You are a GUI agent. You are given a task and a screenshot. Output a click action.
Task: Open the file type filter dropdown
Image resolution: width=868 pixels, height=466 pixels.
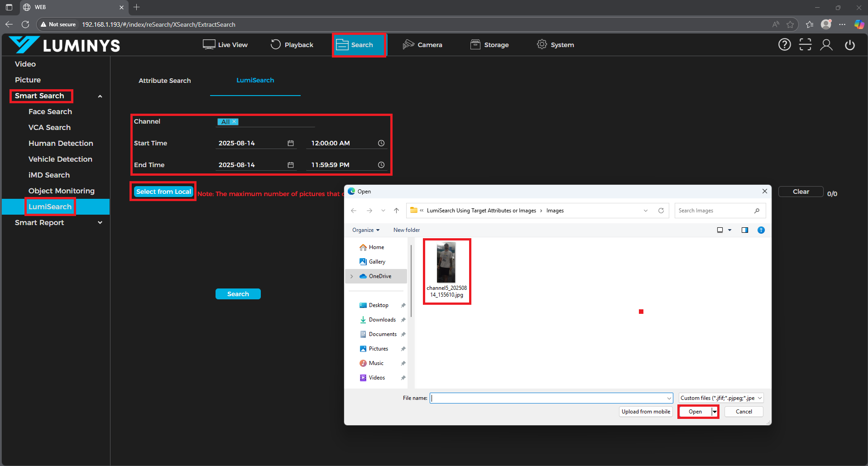[x=721, y=398]
